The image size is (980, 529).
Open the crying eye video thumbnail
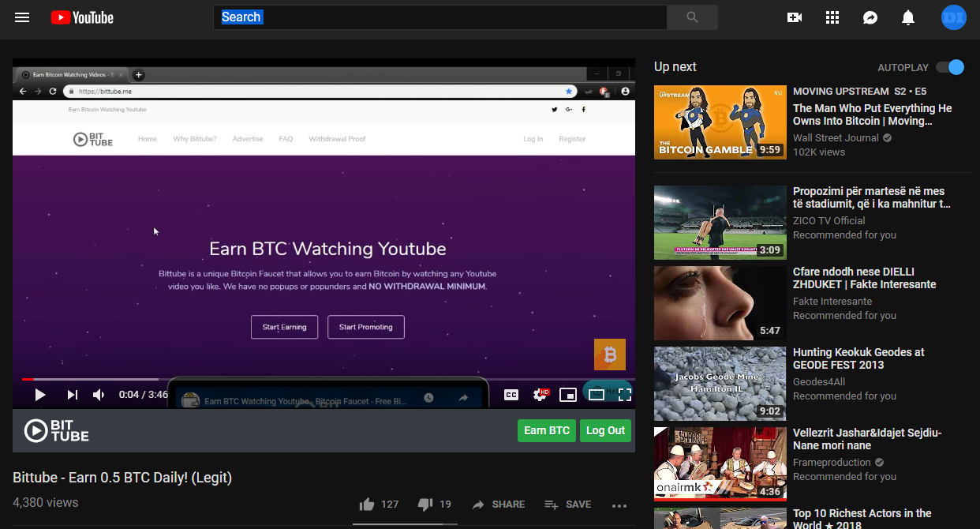tap(720, 303)
